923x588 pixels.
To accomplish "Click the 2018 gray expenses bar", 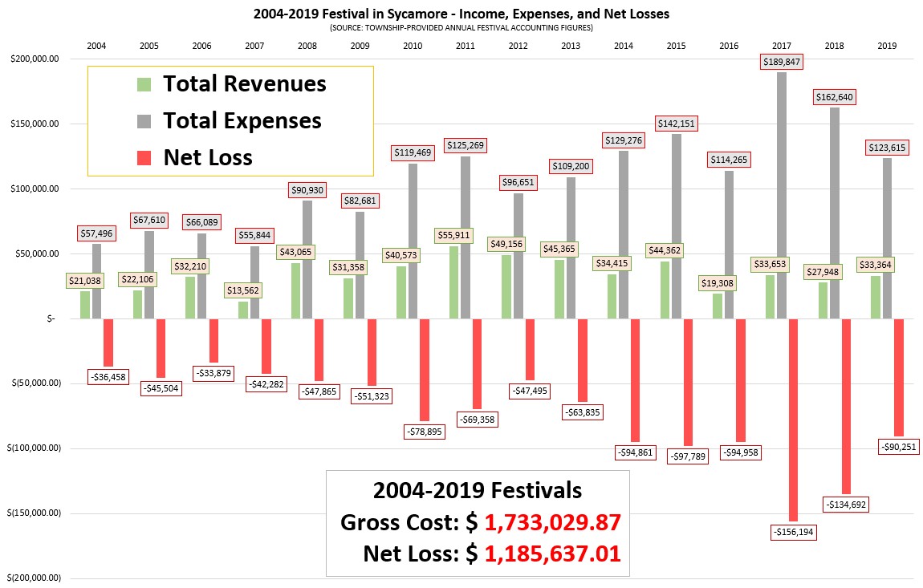I will click(x=834, y=213).
